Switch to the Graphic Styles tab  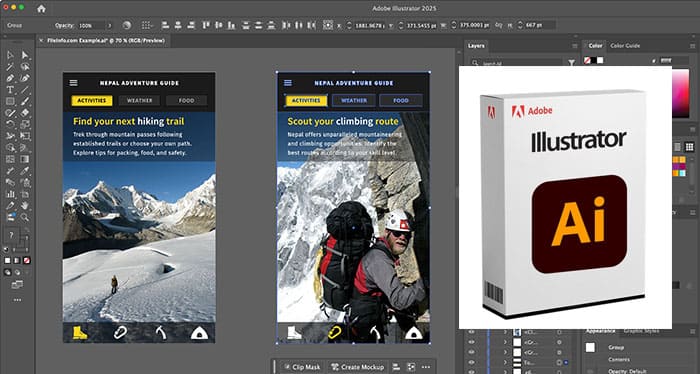tap(641, 331)
